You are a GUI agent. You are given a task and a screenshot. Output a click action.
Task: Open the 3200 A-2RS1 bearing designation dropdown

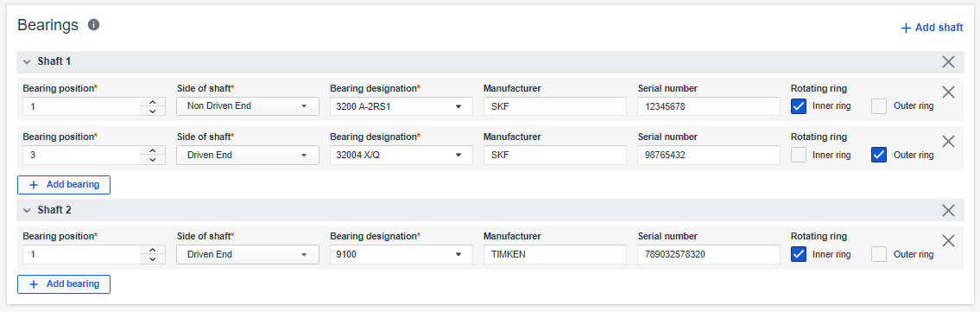(401, 106)
